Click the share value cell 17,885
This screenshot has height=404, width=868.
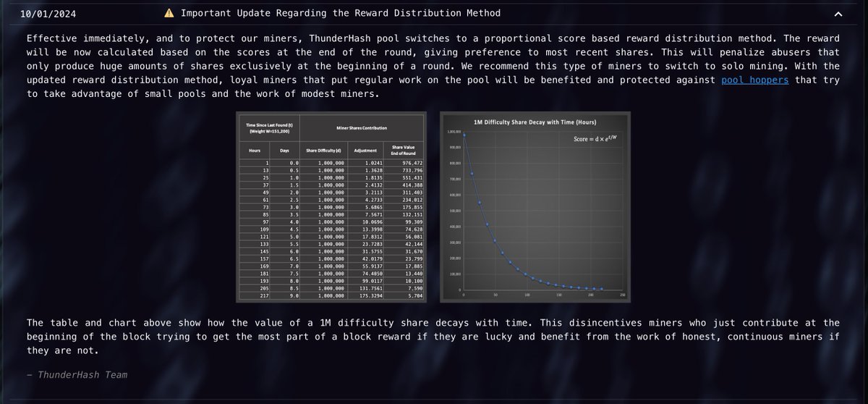[414, 266]
